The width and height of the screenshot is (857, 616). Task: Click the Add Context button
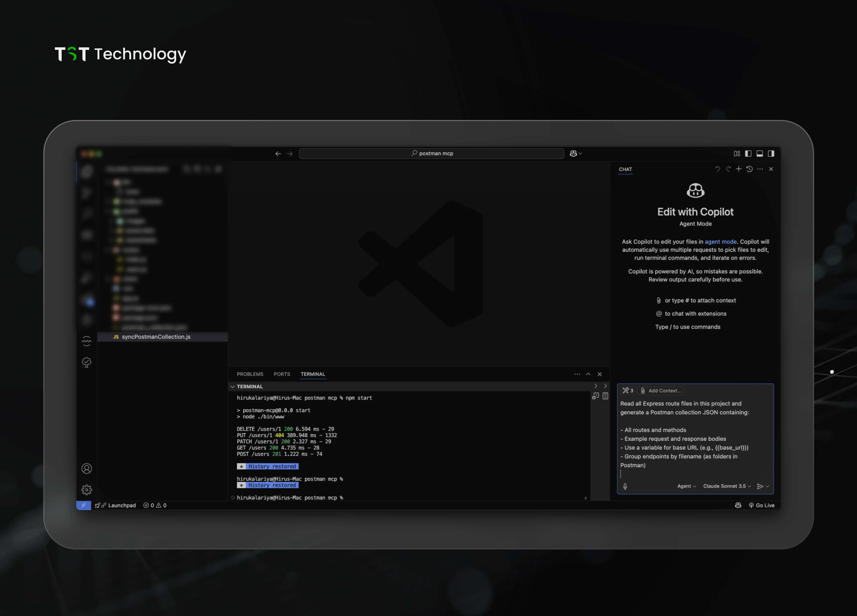[x=661, y=391]
